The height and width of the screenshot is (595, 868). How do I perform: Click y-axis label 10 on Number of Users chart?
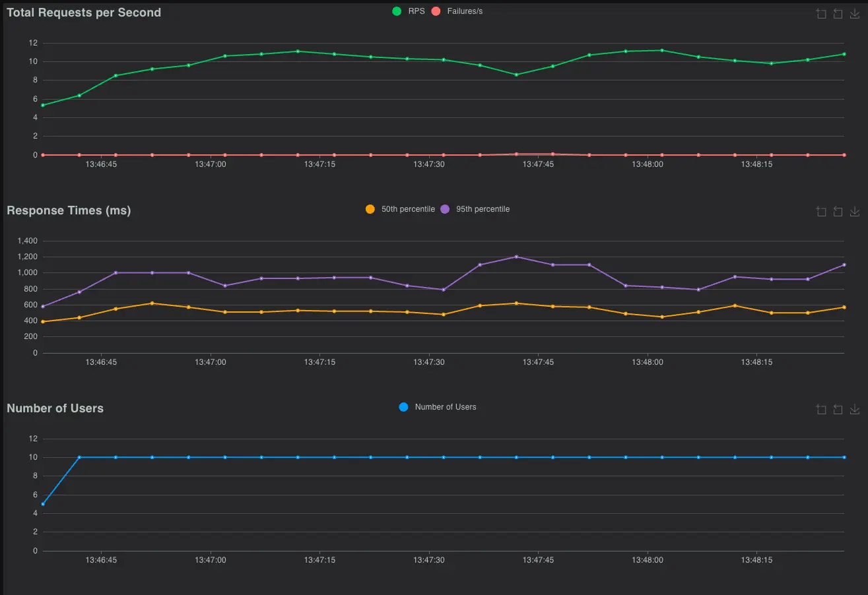coord(34,457)
